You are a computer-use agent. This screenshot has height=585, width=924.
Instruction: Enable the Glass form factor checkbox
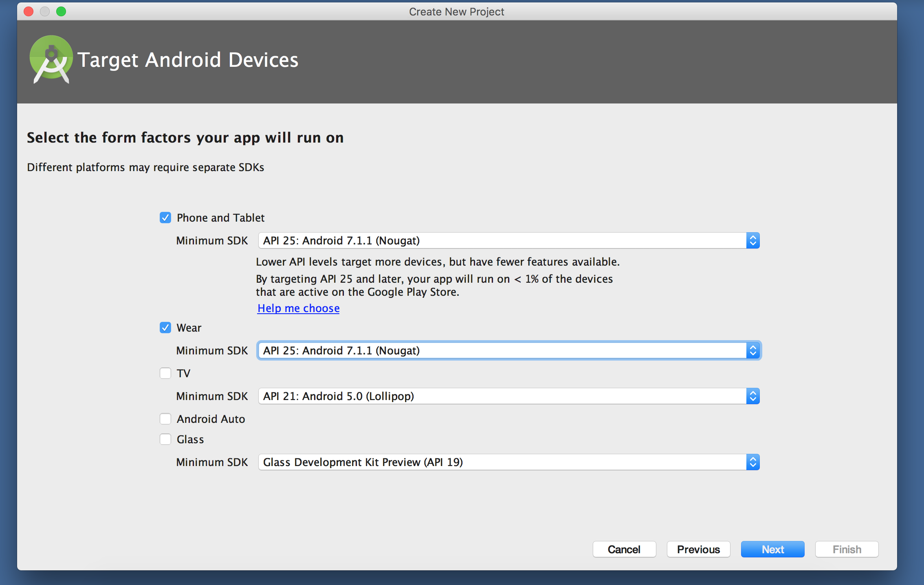(165, 439)
